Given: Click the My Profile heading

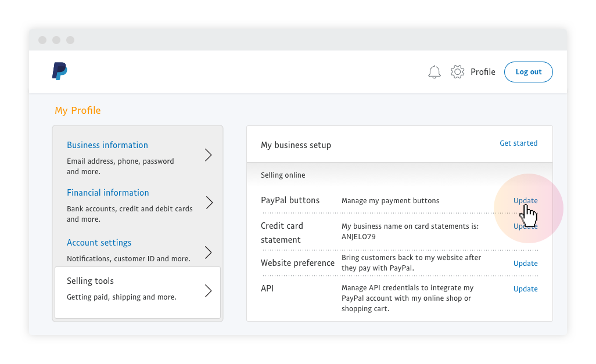Looking at the screenshot, I should (x=78, y=110).
